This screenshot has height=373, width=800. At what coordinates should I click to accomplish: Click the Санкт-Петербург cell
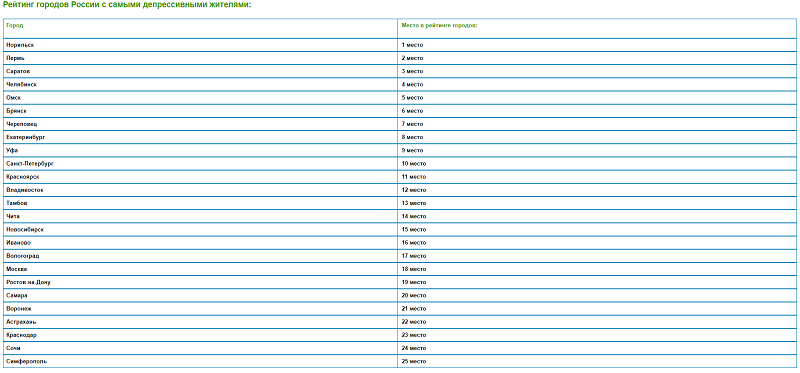coord(201,164)
